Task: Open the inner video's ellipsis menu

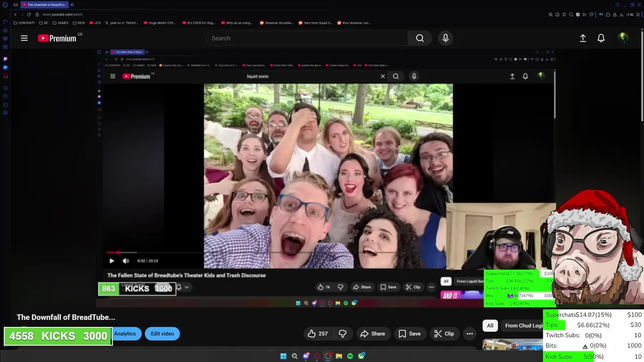Action: pos(431,287)
